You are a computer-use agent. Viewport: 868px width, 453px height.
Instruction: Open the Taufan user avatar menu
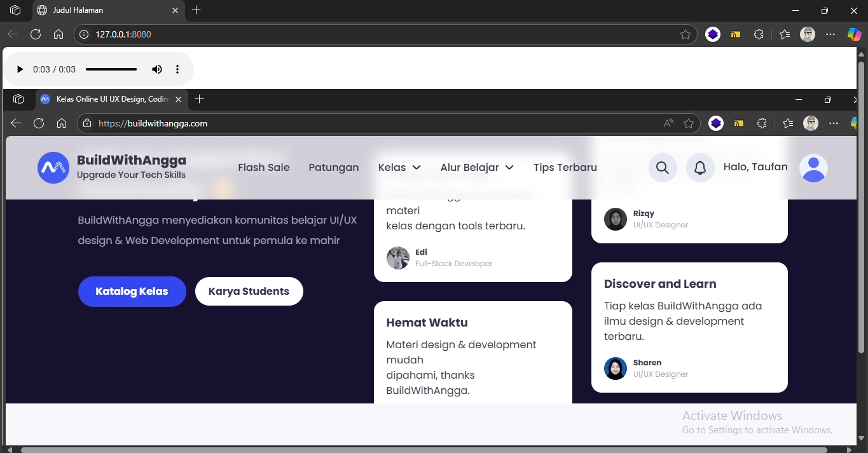tap(813, 168)
